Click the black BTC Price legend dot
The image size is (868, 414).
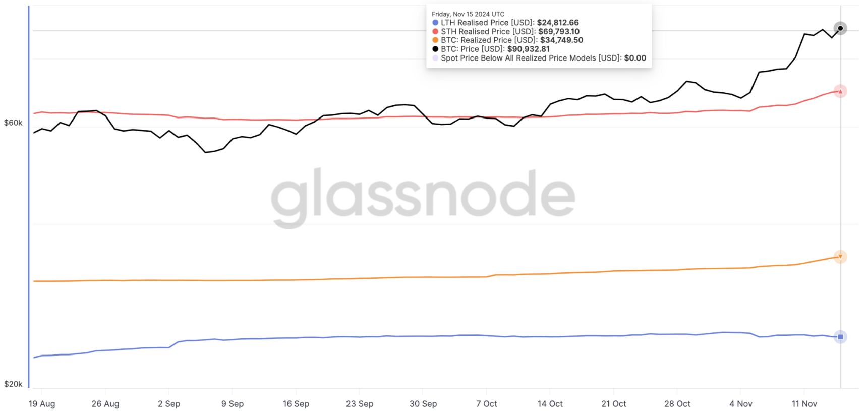click(x=435, y=49)
